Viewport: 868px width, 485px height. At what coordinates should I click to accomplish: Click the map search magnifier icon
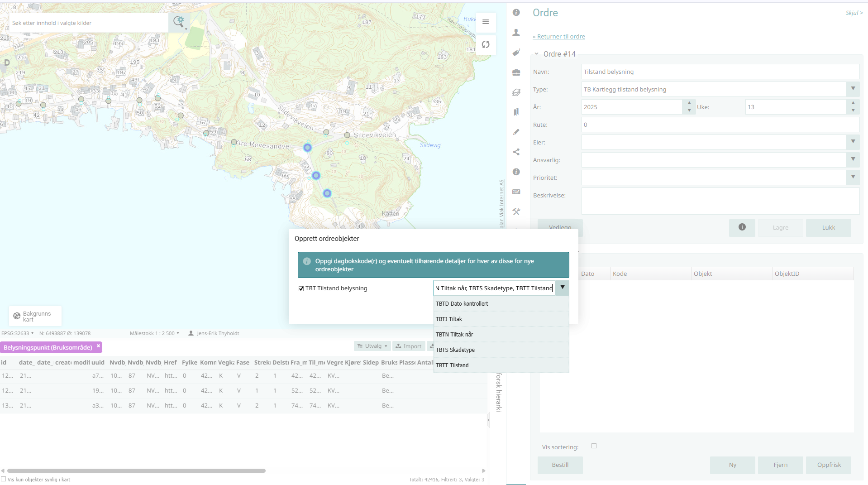point(178,22)
